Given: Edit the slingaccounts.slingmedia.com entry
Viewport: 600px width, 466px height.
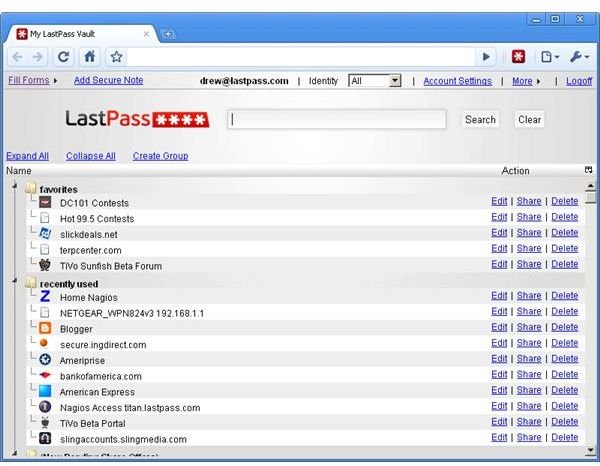Looking at the screenshot, I should (499, 437).
